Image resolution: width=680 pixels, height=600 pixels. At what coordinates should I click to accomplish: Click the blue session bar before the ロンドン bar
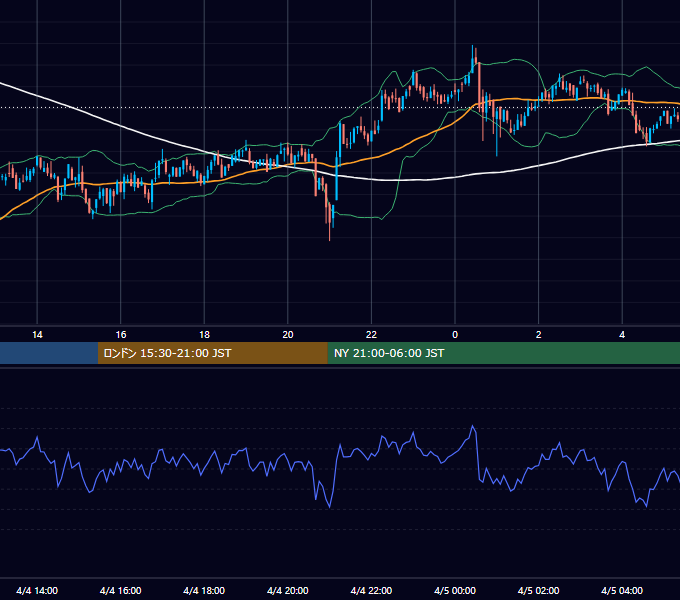click(49, 353)
